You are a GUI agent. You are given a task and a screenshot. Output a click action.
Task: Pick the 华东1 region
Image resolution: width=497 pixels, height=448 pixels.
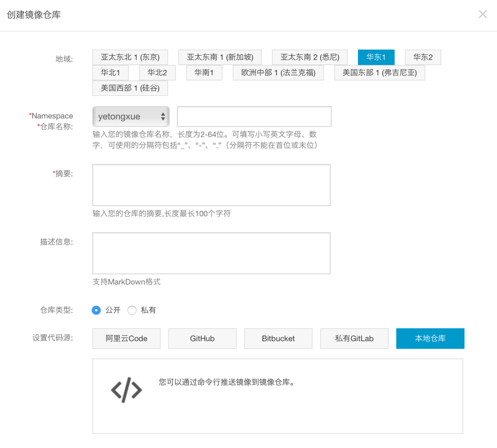[376, 57]
